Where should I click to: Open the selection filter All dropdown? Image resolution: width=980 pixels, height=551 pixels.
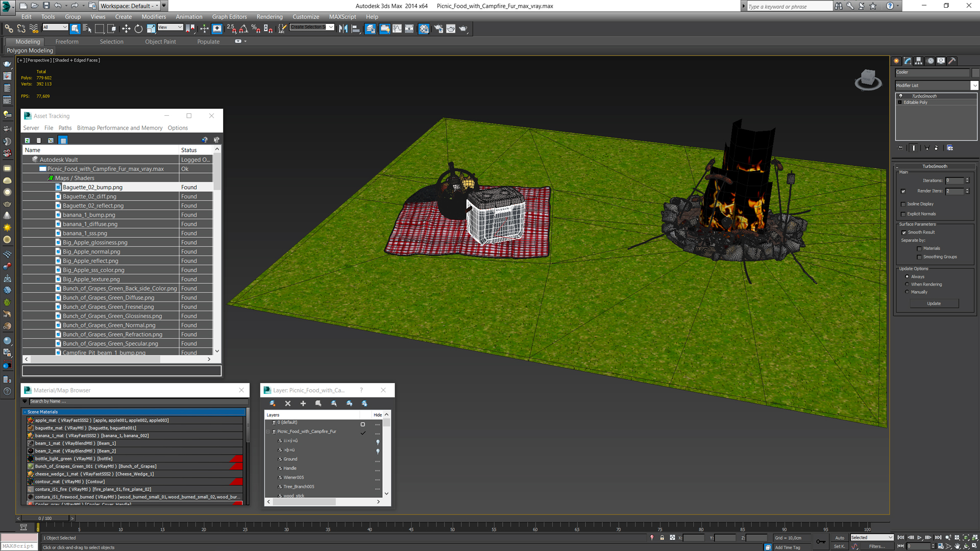pos(55,27)
